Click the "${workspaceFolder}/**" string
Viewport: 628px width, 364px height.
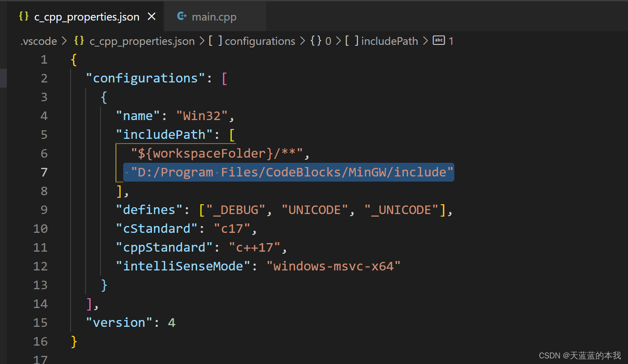(217, 154)
